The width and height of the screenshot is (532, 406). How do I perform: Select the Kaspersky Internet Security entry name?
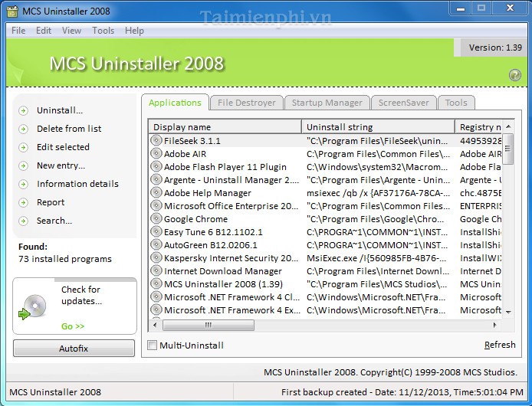[x=231, y=258]
